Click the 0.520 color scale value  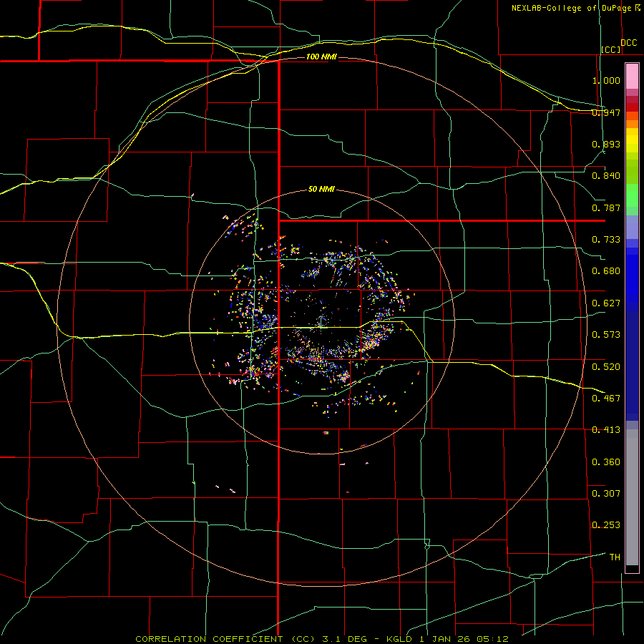tap(606, 366)
